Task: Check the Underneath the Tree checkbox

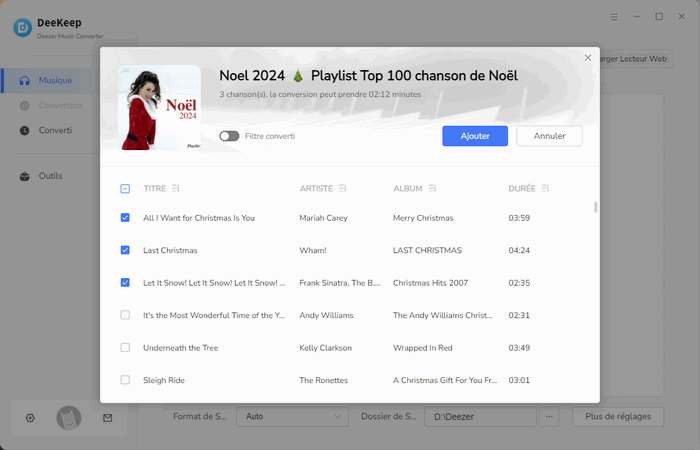Action: click(125, 347)
